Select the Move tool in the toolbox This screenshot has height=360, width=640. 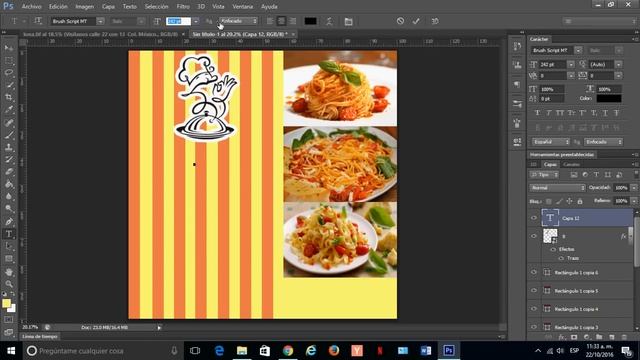click(9, 48)
